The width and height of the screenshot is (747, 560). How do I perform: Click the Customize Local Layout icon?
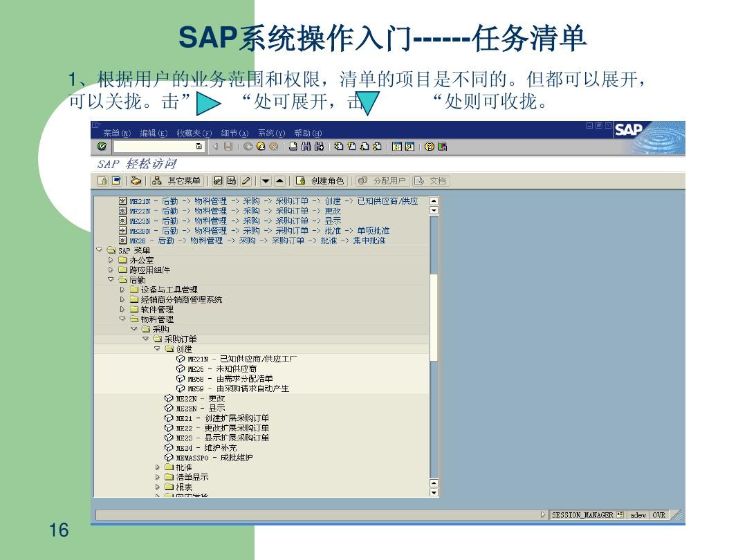coord(442,147)
